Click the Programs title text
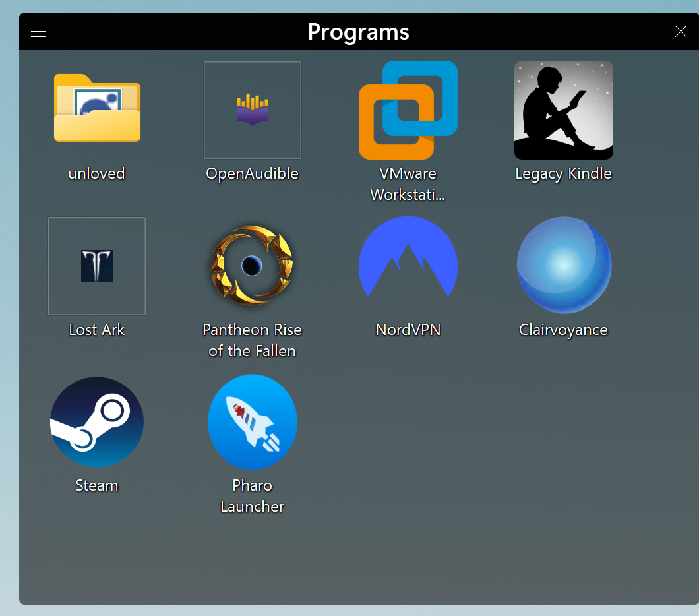This screenshot has height=616, width=699. (x=358, y=32)
